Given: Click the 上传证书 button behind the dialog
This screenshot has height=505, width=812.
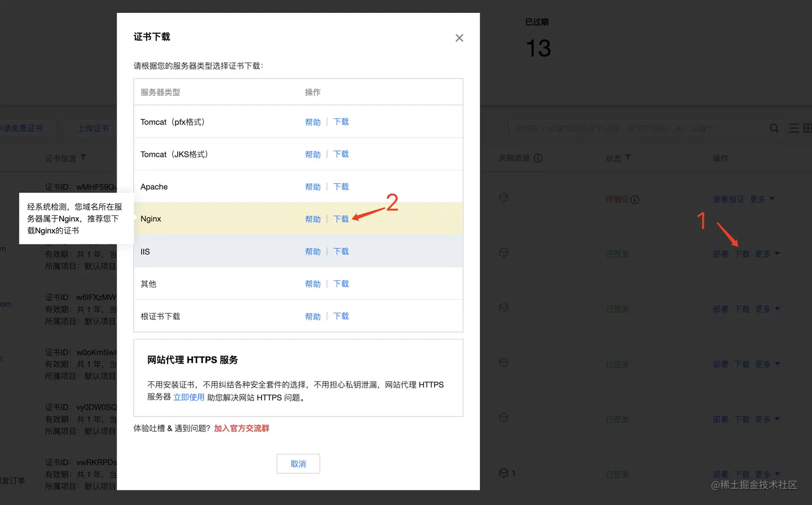Looking at the screenshot, I should pos(92,128).
